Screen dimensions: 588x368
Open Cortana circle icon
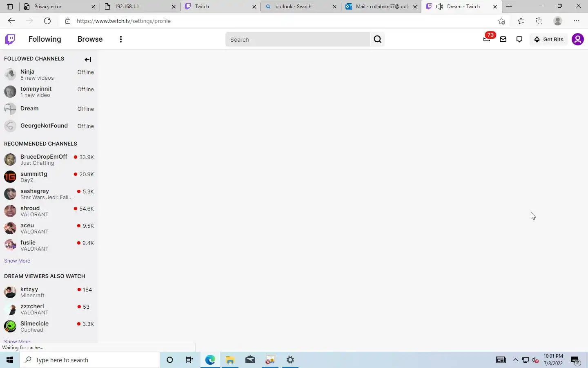170,360
